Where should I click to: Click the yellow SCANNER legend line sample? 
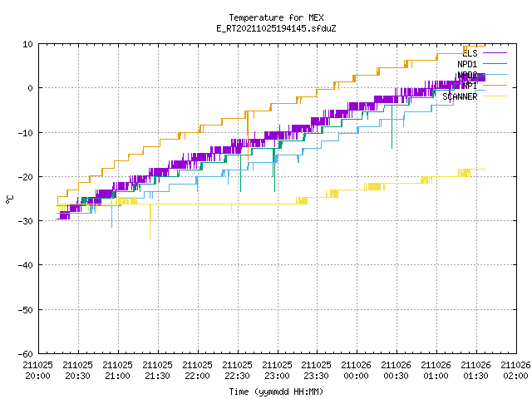(495, 96)
